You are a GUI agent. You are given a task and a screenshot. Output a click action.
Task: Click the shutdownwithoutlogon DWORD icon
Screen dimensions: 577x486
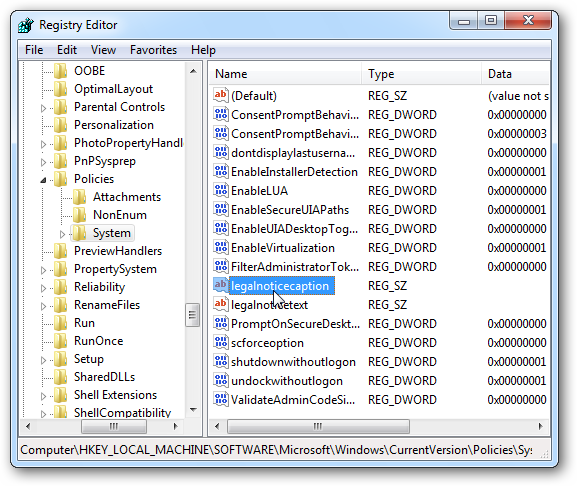coord(220,361)
